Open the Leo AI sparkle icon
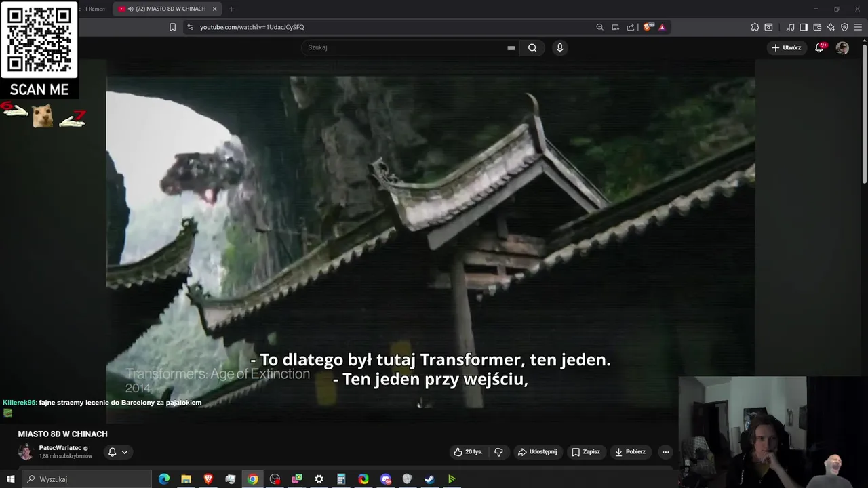 [x=831, y=27]
